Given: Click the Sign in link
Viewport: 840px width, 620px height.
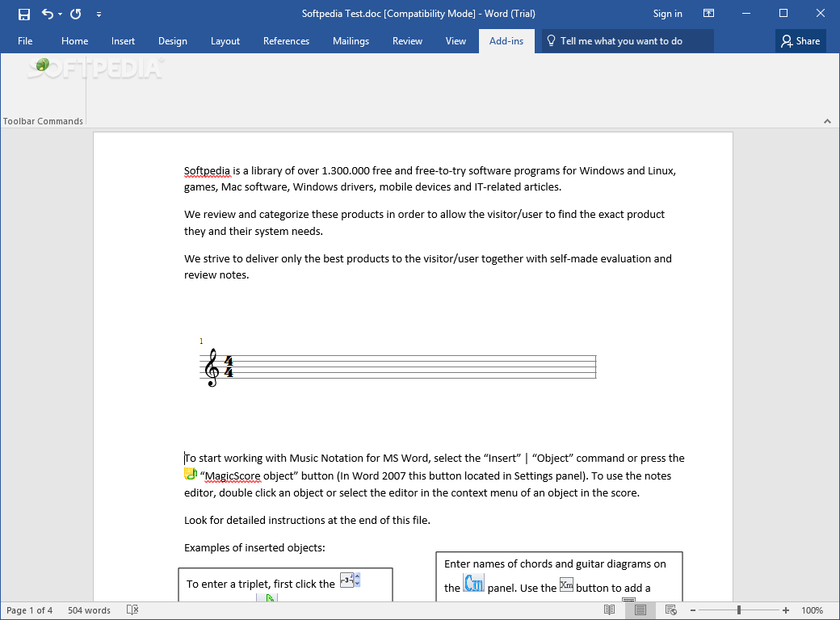Looking at the screenshot, I should click(667, 14).
